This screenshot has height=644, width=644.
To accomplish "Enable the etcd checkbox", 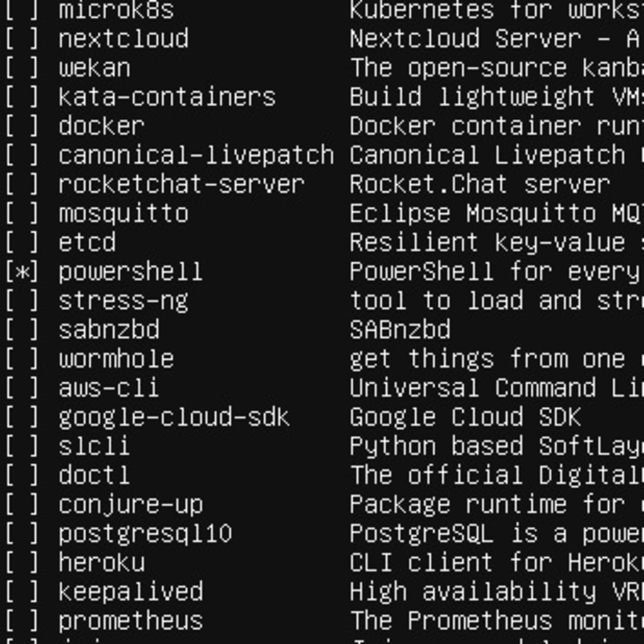I will pos(22,242).
